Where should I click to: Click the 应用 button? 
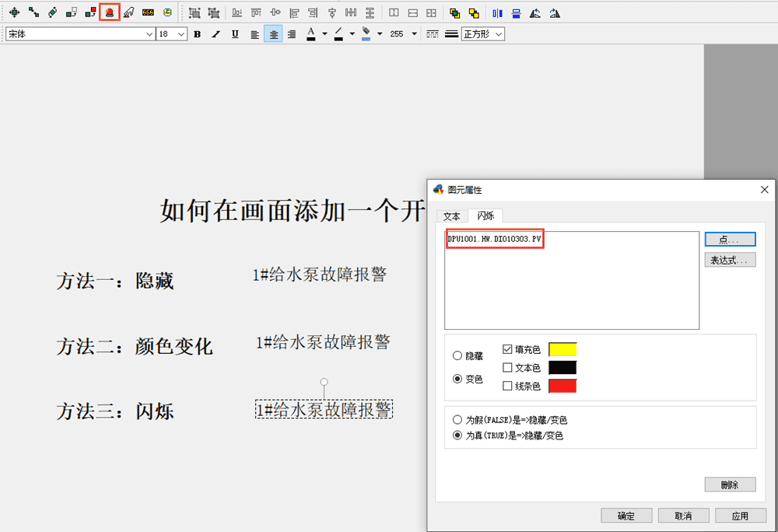pyautogui.click(x=741, y=516)
